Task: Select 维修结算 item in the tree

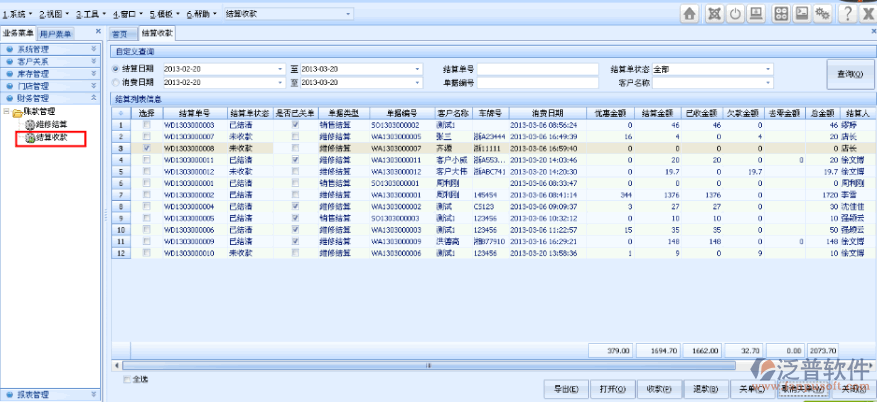Action: tap(50, 124)
